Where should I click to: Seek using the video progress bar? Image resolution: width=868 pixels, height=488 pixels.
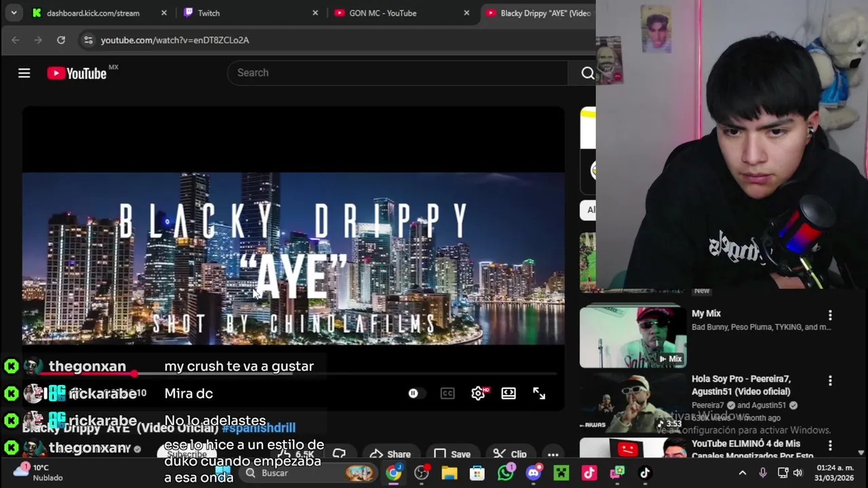pos(294,373)
